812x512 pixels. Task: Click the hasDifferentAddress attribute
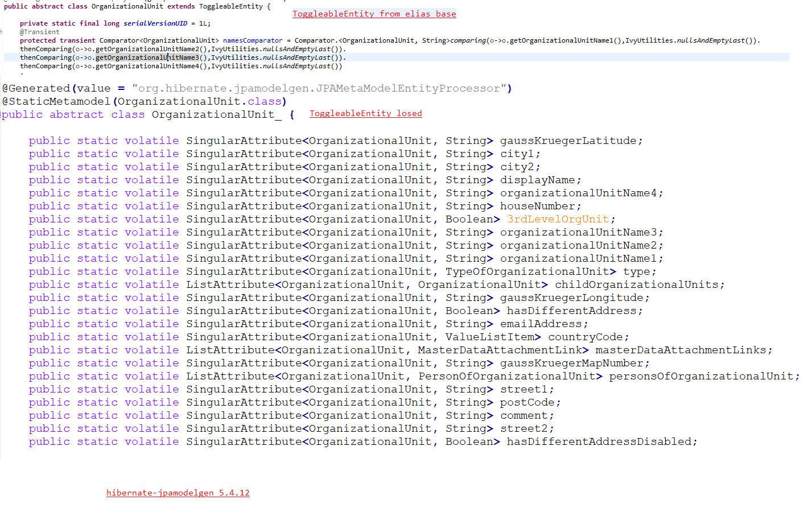click(571, 311)
